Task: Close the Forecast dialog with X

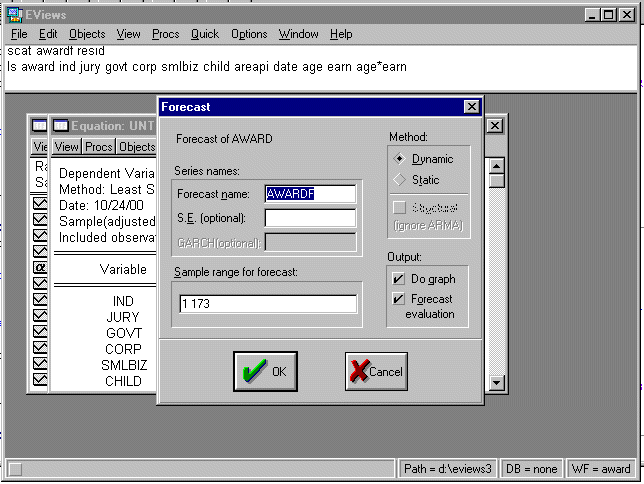Action: (471, 107)
